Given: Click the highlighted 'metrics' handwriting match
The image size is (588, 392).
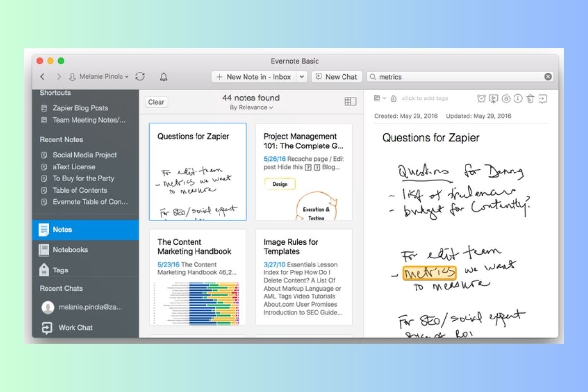Looking at the screenshot, I should (x=429, y=273).
